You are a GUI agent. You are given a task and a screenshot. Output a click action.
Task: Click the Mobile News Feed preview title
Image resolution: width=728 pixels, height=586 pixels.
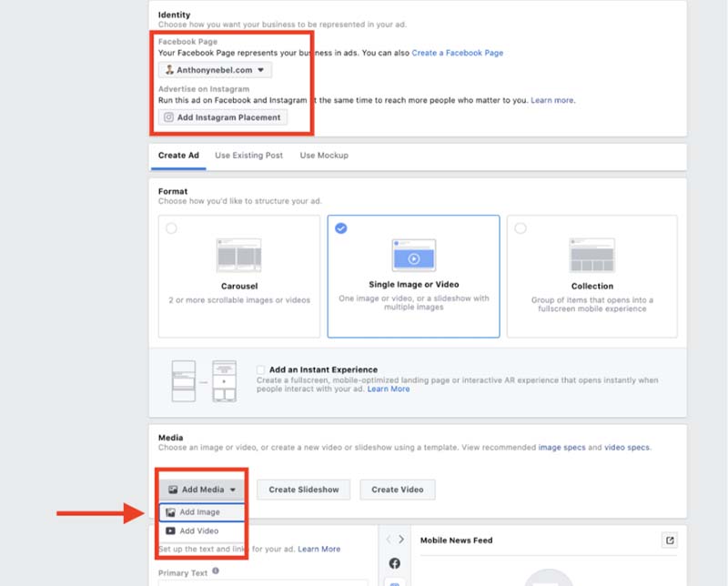pyautogui.click(x=457, y=540)
